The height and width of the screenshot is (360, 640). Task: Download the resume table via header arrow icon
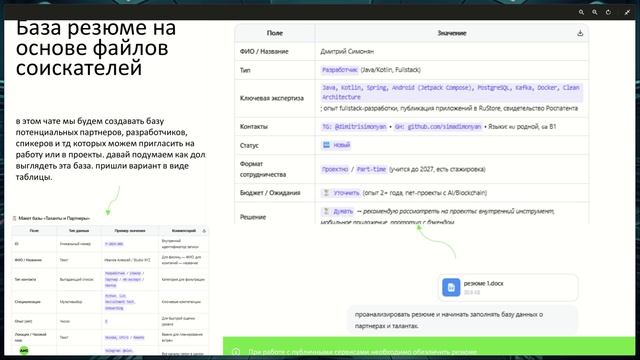(580, 33)
